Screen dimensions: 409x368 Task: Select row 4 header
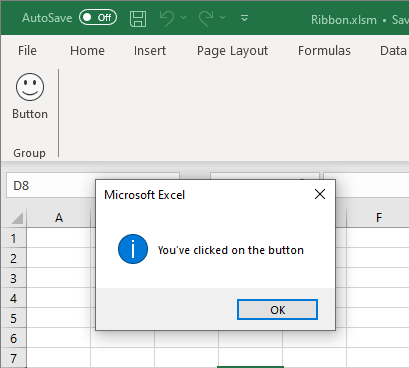(13, 298)
